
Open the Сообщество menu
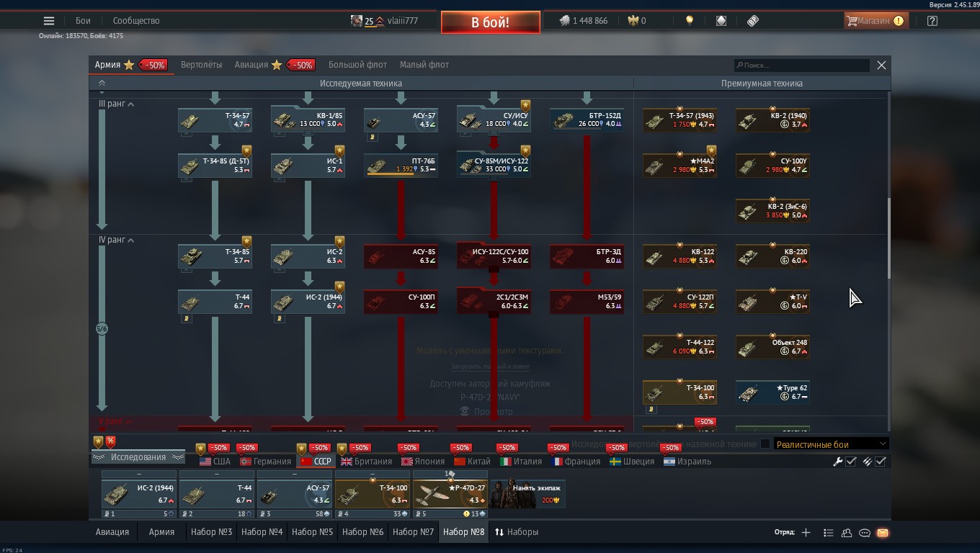click(x=136, y=21)
